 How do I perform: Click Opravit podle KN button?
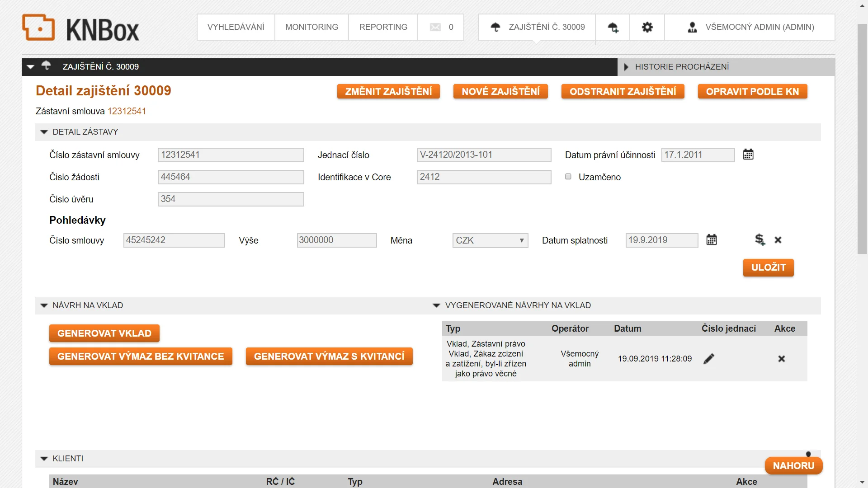coord(752,91)
